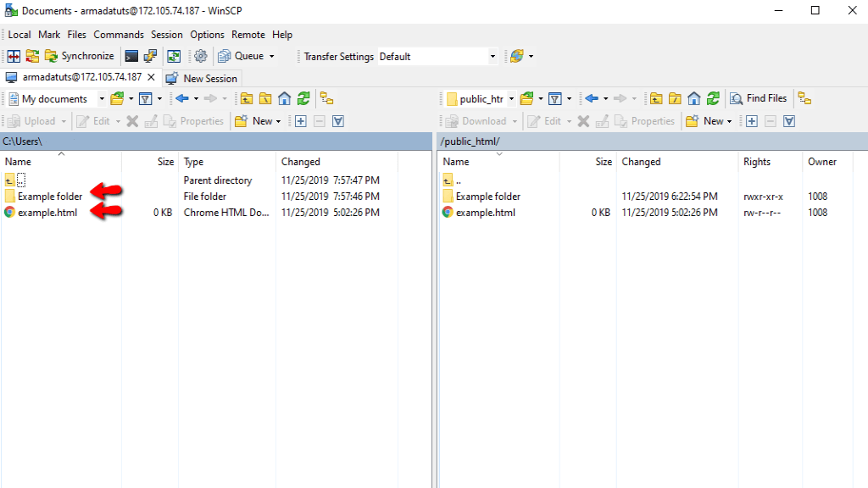Click the remote parent directory '..' row

coord(453,180)
